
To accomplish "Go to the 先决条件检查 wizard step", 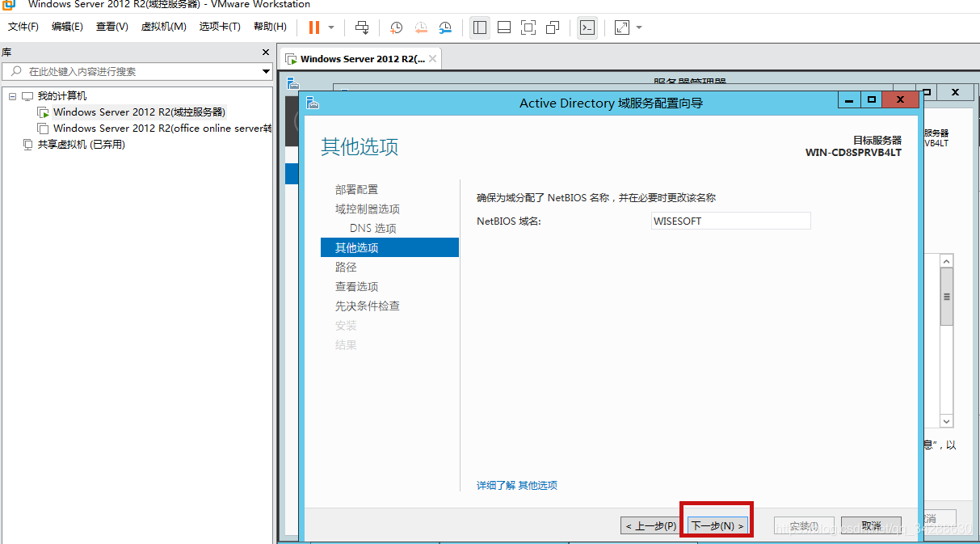I will [x=368, y=306].
